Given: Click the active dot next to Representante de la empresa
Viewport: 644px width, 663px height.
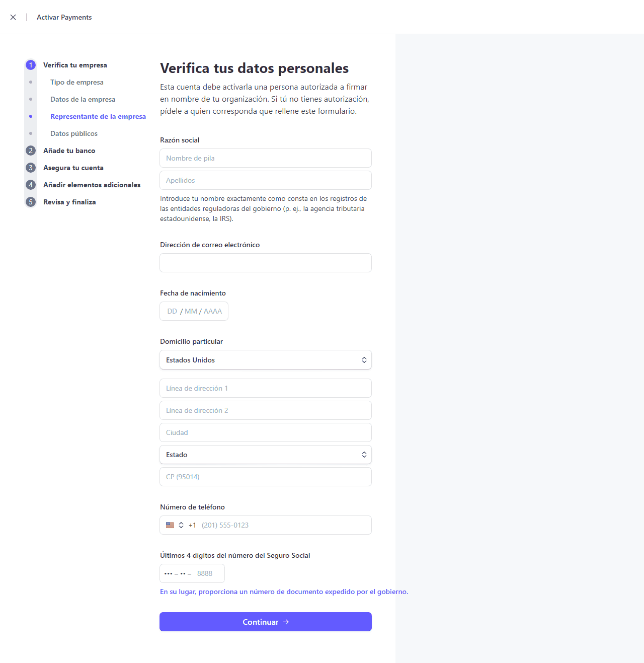Looking at the screenshot, I should 31,116.
